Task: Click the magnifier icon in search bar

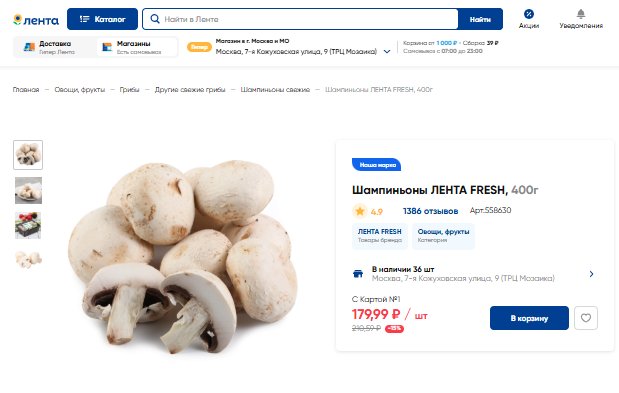Action: 155,19
